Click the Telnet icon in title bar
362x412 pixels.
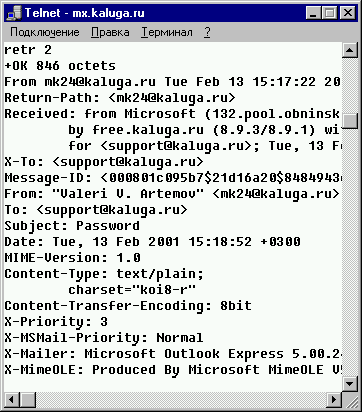coord(14,13)
